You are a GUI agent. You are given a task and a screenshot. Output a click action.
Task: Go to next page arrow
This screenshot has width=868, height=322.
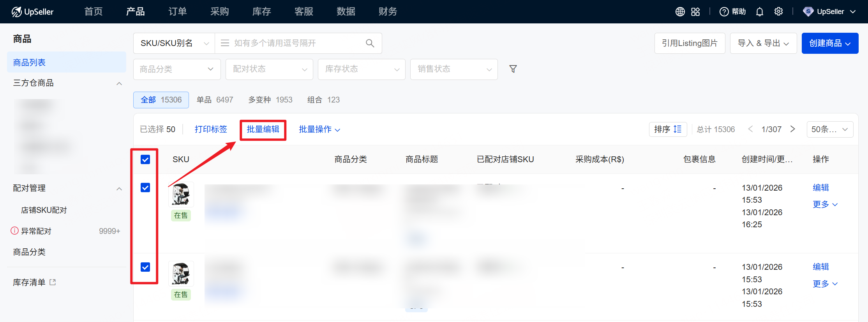point(792,129)
